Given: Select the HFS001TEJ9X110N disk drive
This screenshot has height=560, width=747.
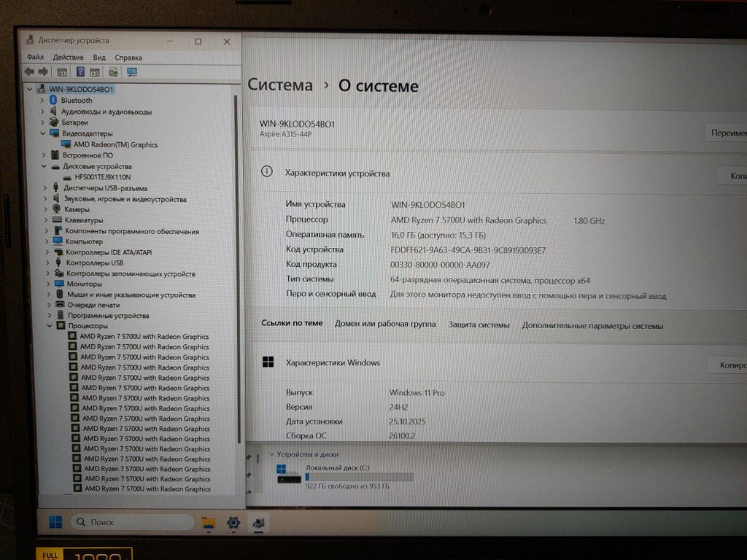Looking at the screenshot, I should [x=102, y=177].
